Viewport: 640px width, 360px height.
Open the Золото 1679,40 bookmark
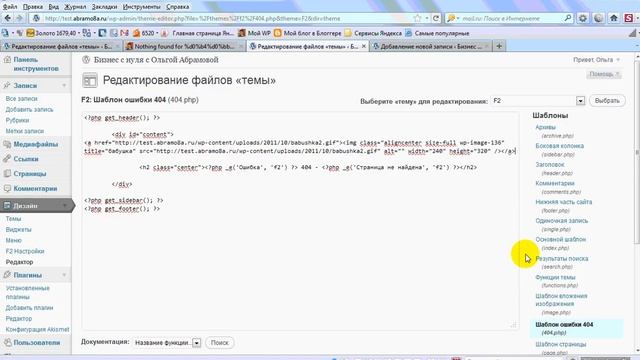pyautogui.click(x=51, y=33)
